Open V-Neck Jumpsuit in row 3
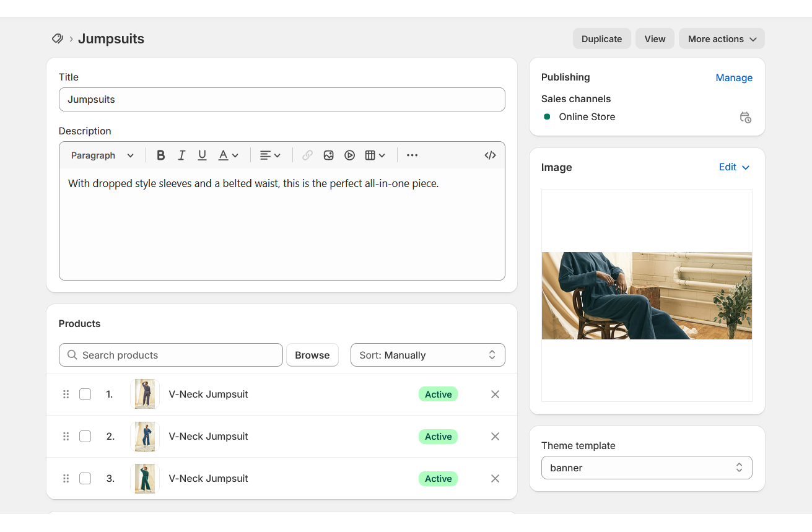 coord(208,479)
